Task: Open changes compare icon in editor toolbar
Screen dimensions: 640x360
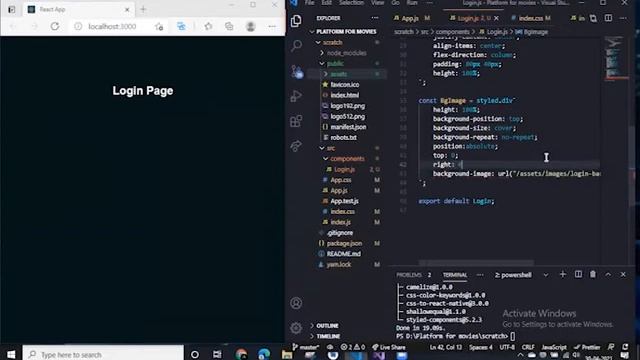Action: [x=593, y=18]
